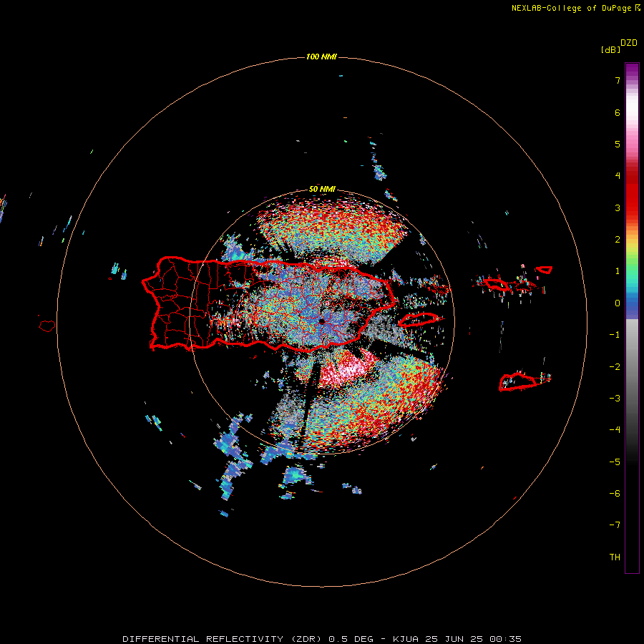
Task: Click the 3 value on the color scale
Action: click(618, 208)
